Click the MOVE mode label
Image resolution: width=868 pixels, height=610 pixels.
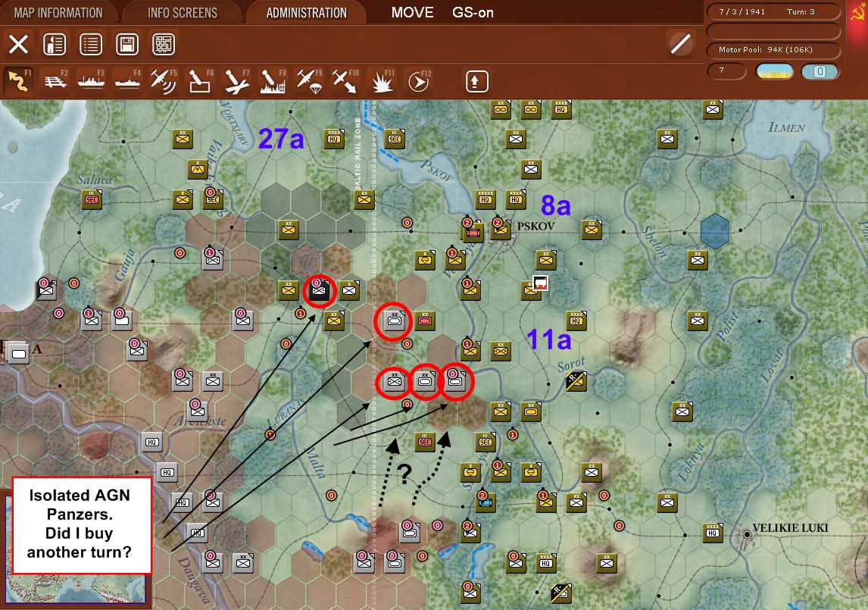tap(412, 13)
